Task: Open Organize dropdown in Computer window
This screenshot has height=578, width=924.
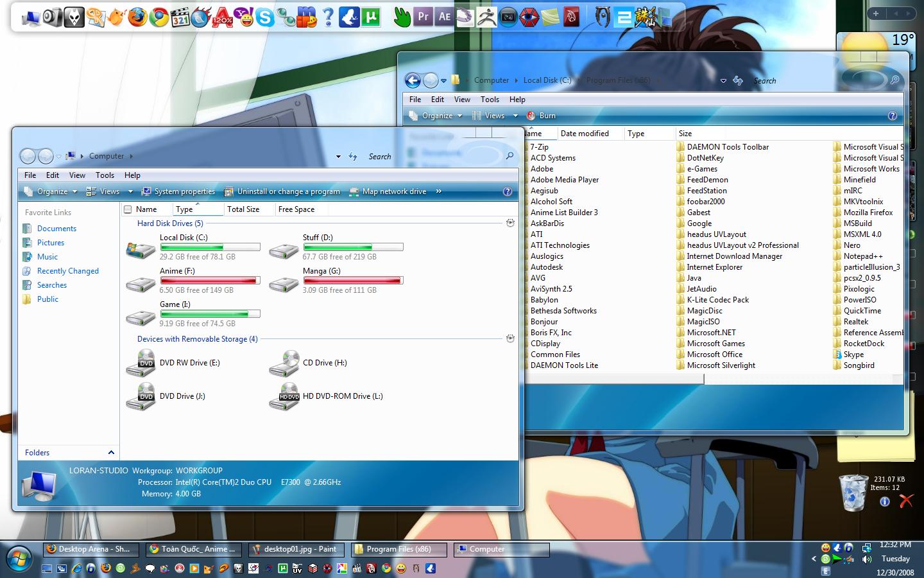Action: 50,191
